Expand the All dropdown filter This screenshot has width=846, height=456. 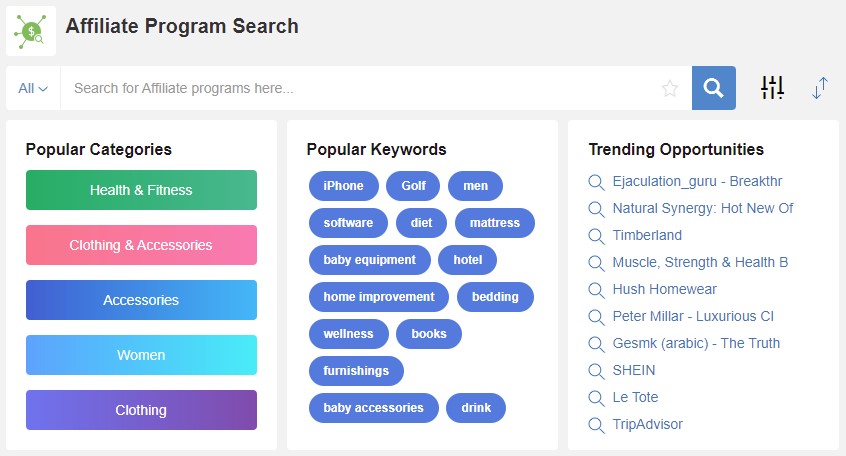33,88
